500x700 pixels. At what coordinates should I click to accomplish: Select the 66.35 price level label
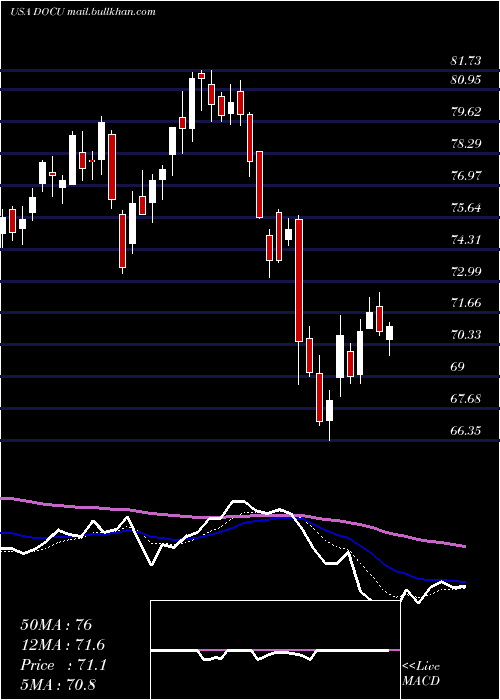(466, 431)
